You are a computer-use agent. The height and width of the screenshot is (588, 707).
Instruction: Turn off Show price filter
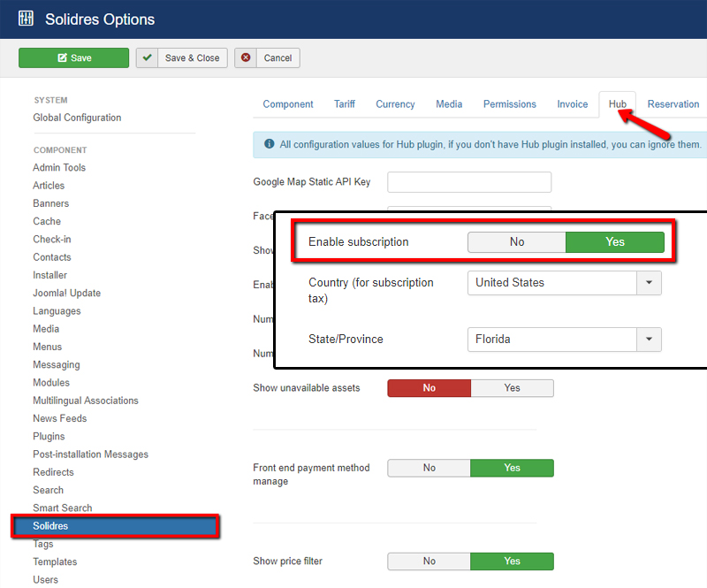pos(429,561)
